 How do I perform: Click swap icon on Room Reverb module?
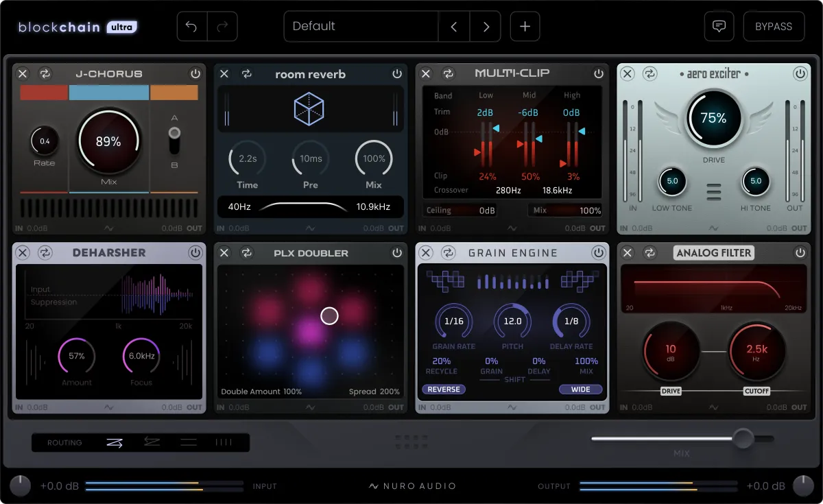tap(246, 74)
